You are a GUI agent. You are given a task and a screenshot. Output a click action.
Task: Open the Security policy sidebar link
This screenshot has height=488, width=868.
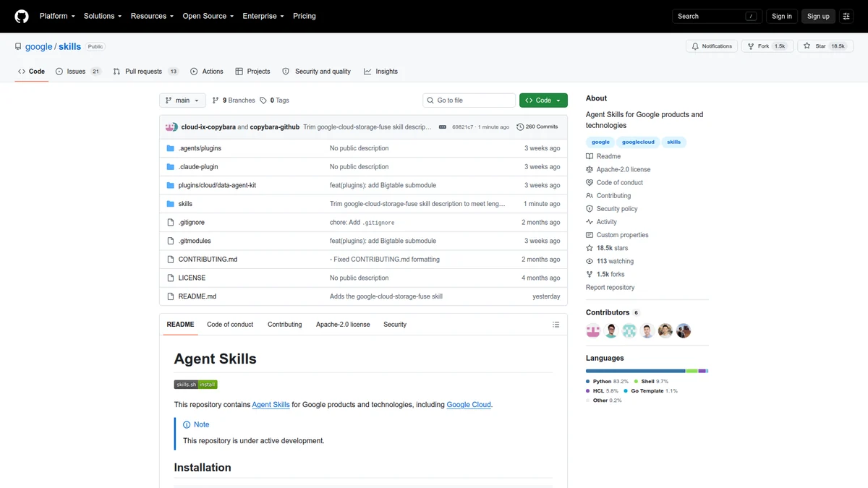(612, 209)
